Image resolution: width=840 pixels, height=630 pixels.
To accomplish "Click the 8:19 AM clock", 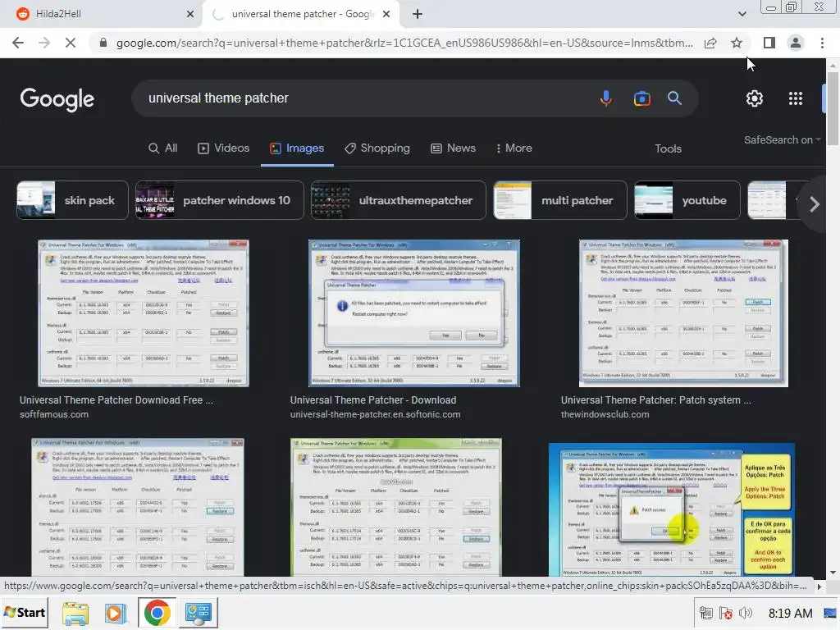I will pos(790,614).
